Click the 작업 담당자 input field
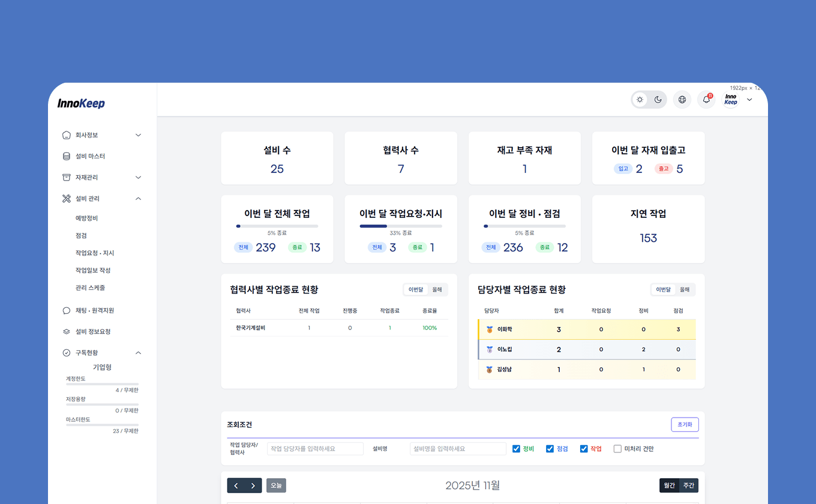 (x=314, y=448)
